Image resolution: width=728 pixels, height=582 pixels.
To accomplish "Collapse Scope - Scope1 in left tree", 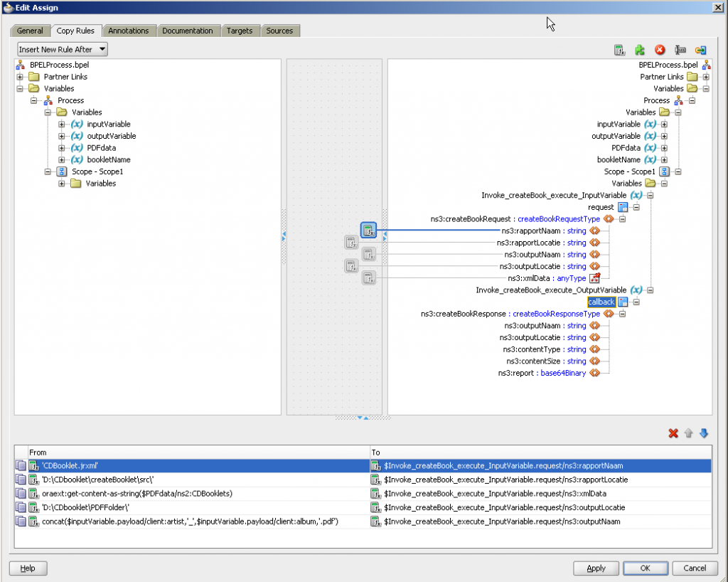I will pyautogui.click(x=48, y=172).
